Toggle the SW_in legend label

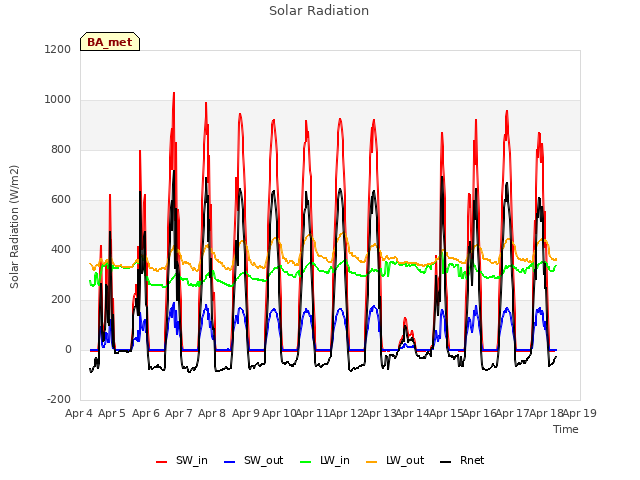pos(192,460)
